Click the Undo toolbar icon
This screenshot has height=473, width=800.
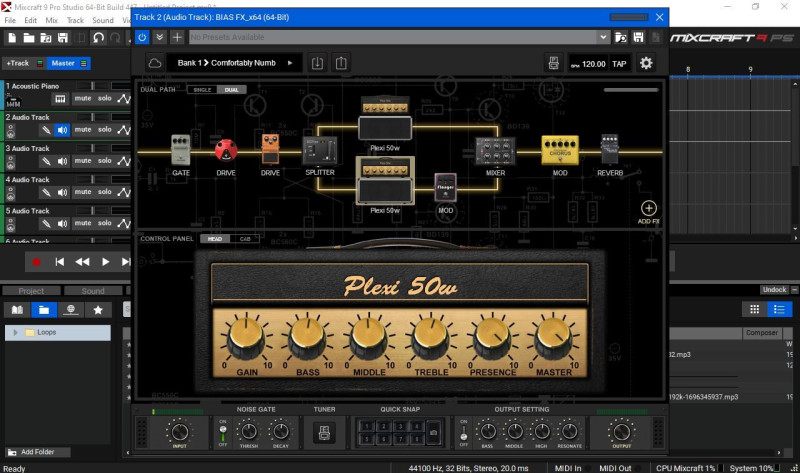[98, 38]
